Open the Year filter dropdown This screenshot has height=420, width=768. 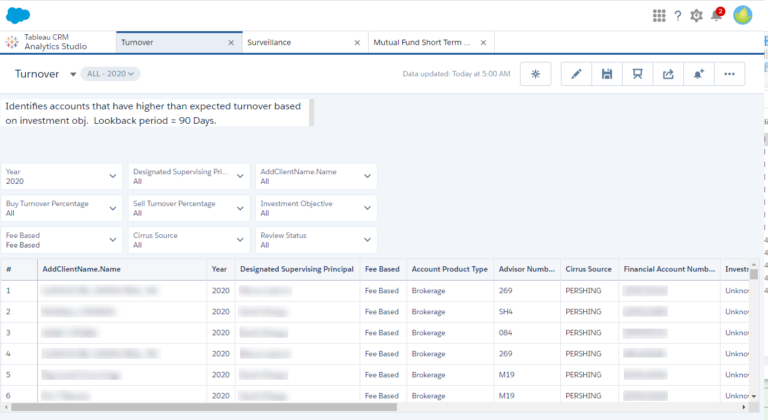pos(62,176)
